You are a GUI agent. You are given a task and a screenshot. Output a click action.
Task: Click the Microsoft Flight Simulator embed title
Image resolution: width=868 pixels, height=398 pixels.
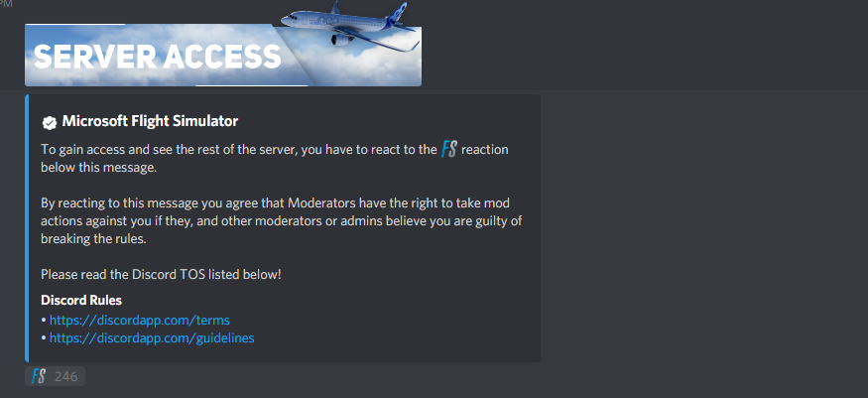coord(150,121)
